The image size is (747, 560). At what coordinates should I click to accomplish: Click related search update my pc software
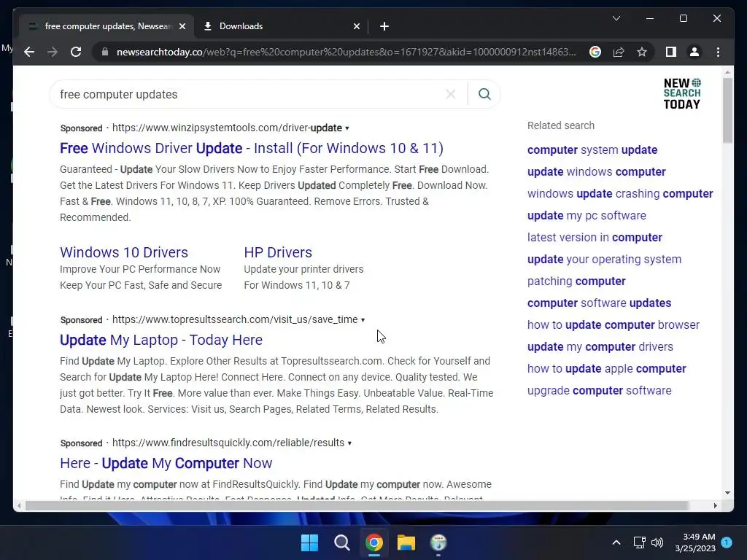click(587, 216)
